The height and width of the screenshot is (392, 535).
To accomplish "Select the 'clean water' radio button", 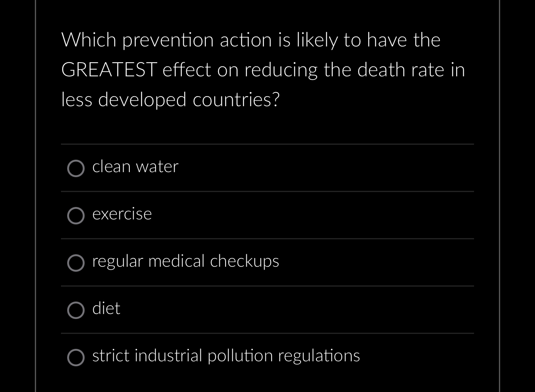I will point(76,168).
